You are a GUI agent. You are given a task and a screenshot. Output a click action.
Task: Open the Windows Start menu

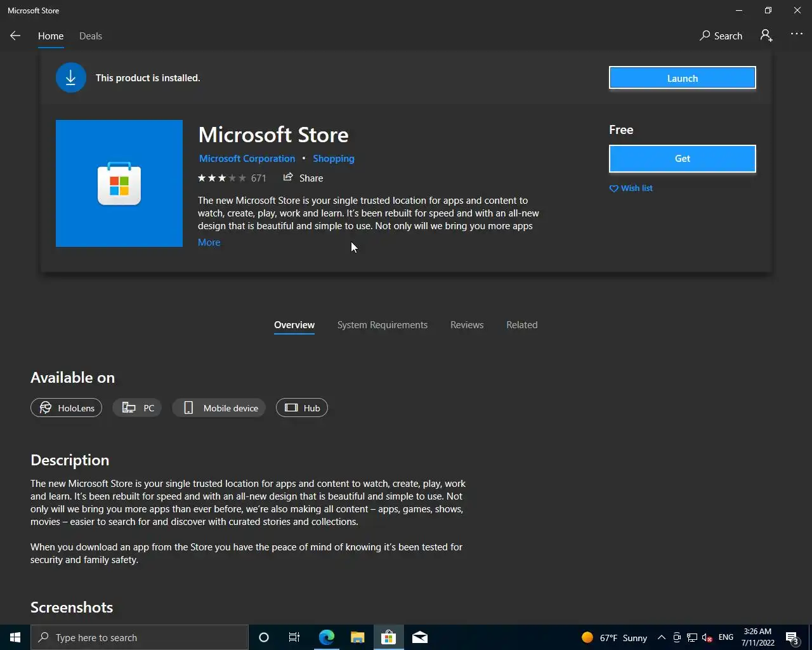(x=15, y=637)
